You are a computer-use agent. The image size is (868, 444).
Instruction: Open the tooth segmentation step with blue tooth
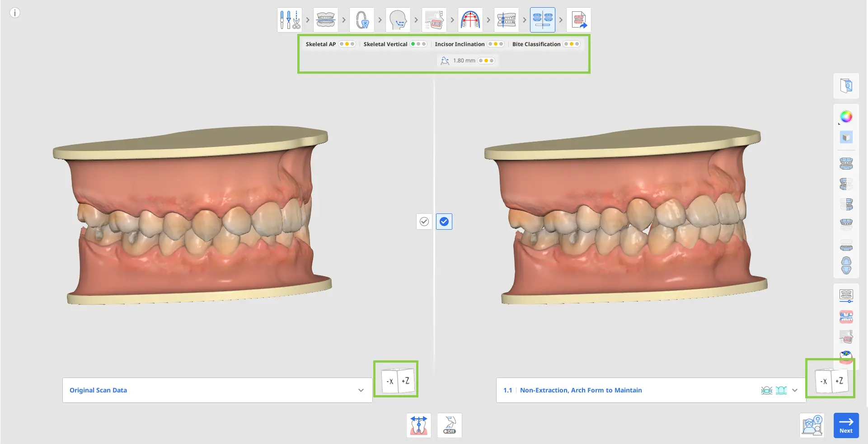click(x=362, y=20)
